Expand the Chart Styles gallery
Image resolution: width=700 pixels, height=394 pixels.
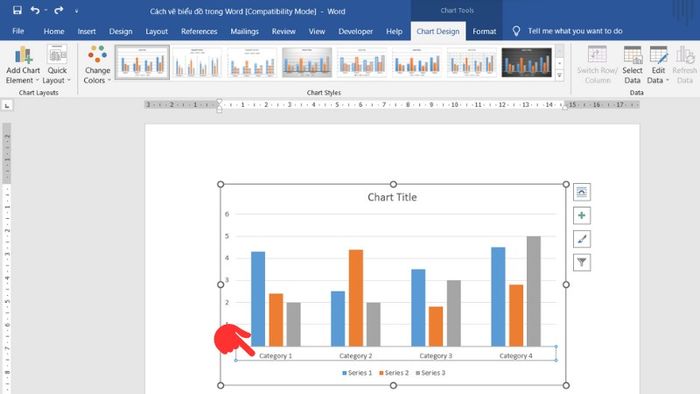point(559,75)
